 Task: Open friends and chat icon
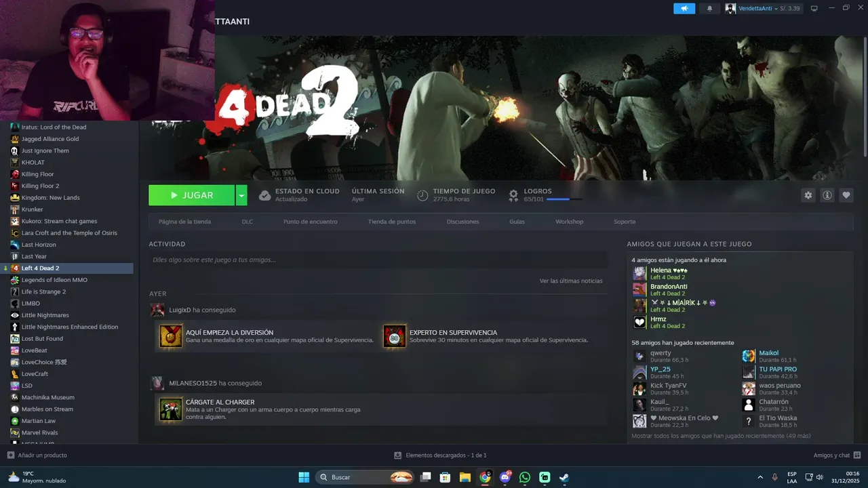click(857, 455)
